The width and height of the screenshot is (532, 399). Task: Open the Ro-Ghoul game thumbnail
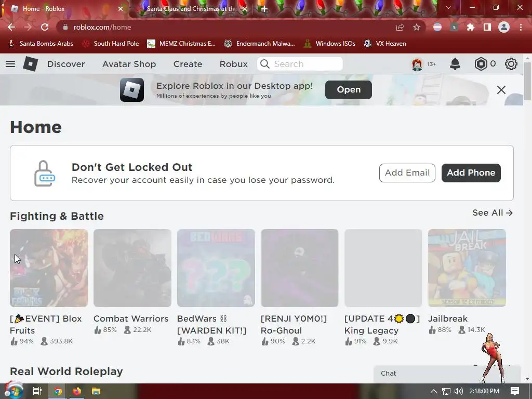300,268
